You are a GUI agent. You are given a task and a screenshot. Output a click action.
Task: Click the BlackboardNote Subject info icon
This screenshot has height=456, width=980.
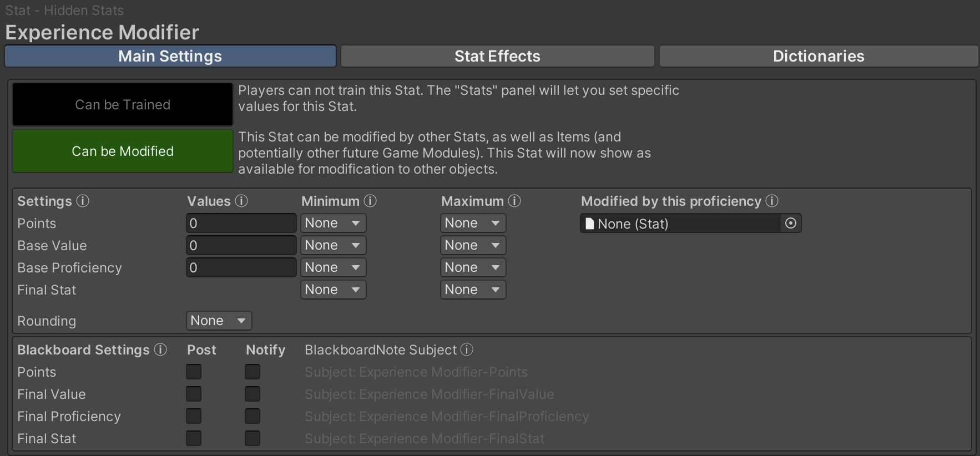pos(467,349)
